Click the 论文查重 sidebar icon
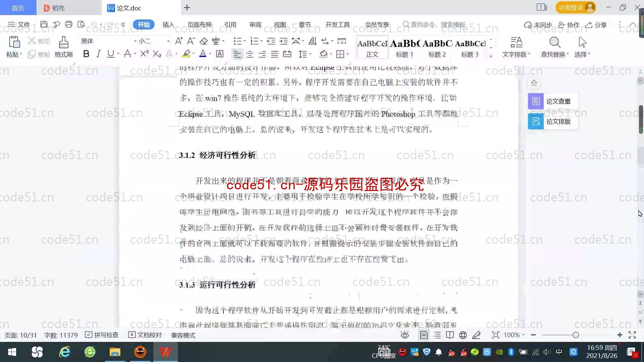This screenshot has height=362, width=644. pos(536,101)
